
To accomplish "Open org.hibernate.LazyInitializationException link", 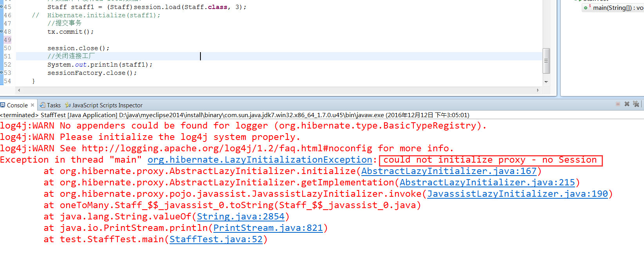I will [260, 160].
